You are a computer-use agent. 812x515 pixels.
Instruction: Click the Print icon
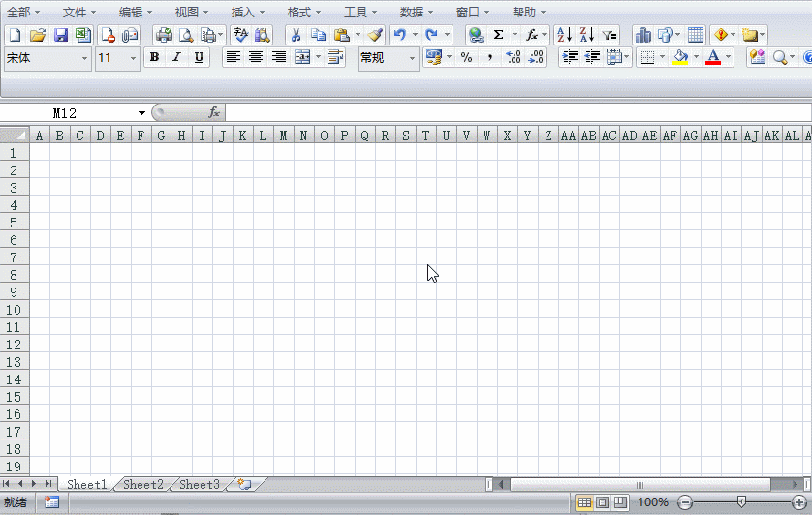tap(164, 35)
